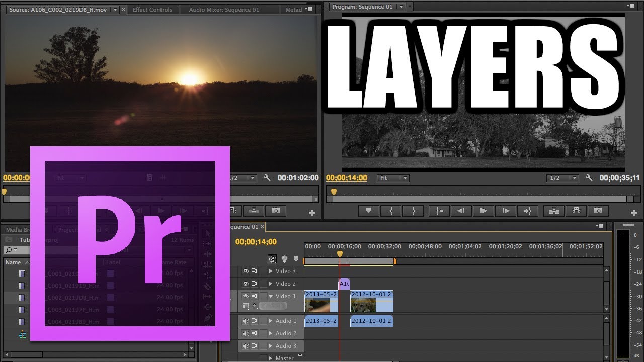The height and width of the screenshot is (362, 644).
Task: Hide Video 1 track with eye icon
Action: click(246, 296)
